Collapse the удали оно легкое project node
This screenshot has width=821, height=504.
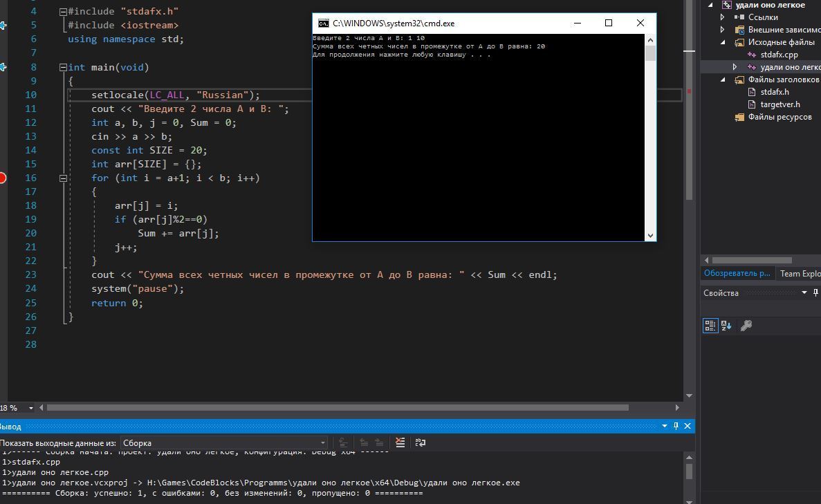point(710,5)
